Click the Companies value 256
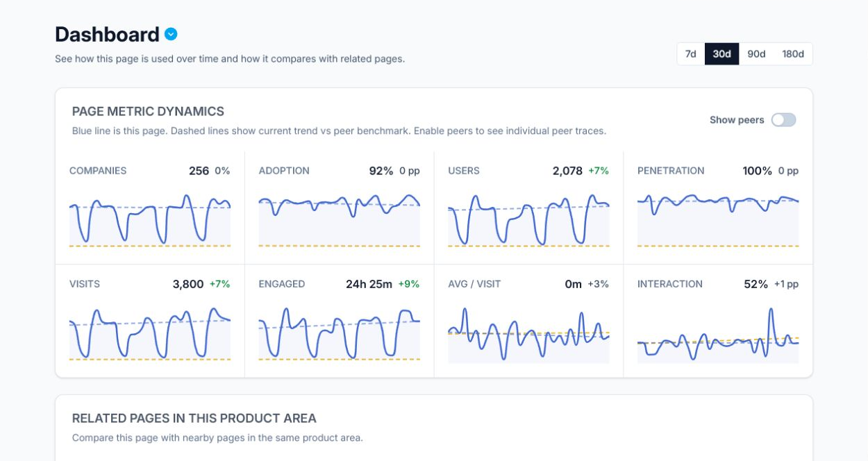This screenshot has width=868, height=461. 199,171
